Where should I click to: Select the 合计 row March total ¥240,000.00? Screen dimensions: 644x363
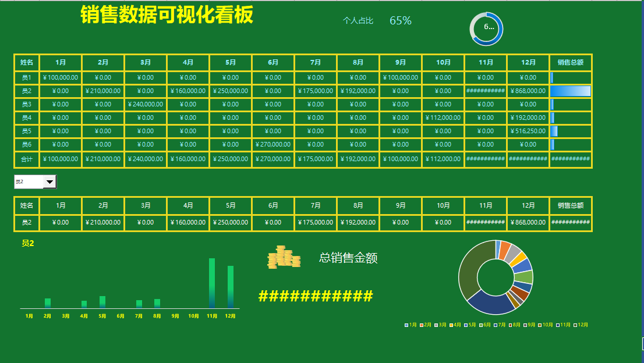pos(146,159)
